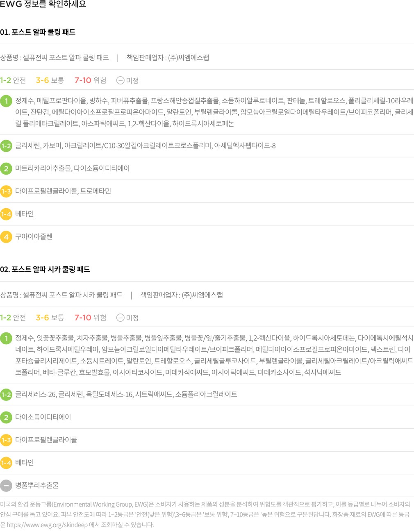The width and height of the screenshot is (414, 532).
Task: Click the green grade 1 badge beside 정제수, 잇꽃꽃추출물
Action: [x=6, y=339]
